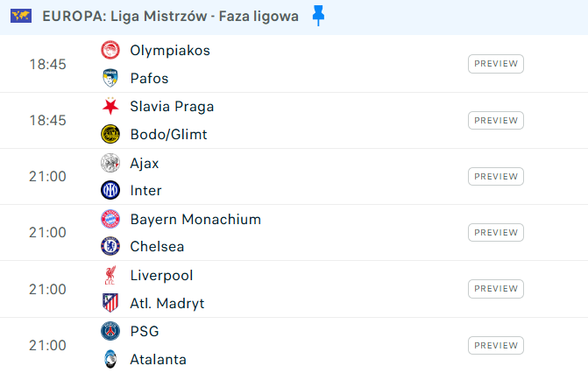Click the Atalanta team name
This screenshot has width=588, height=373.
tap(159, 360)
